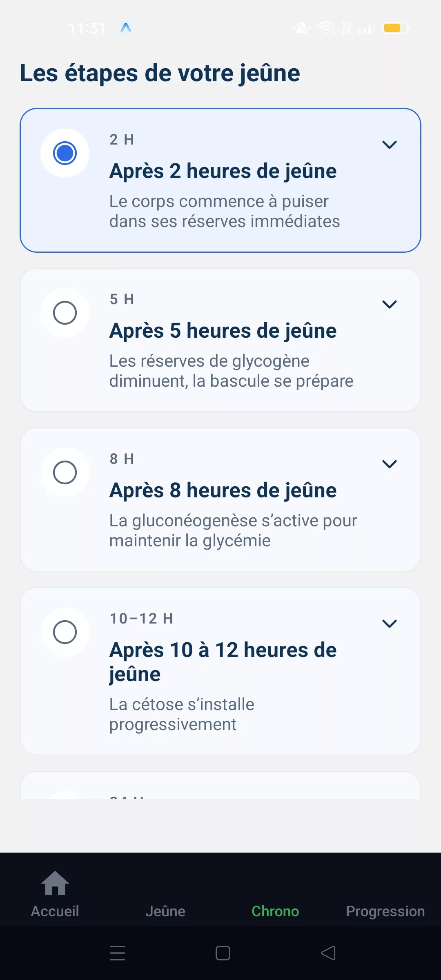Tap the battery icon in status bar
The image size is (441, 980).
point(395,28)
